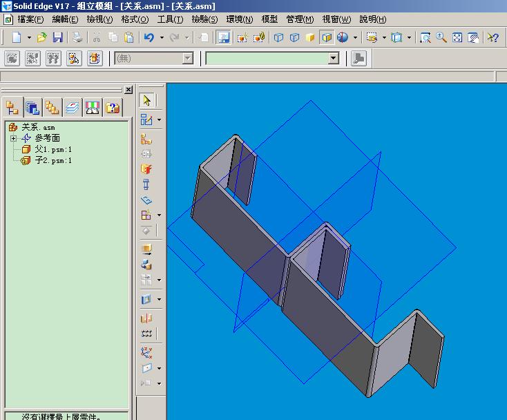Activate the Select arrow tool
Screen dimensions: 507x420
146,100
